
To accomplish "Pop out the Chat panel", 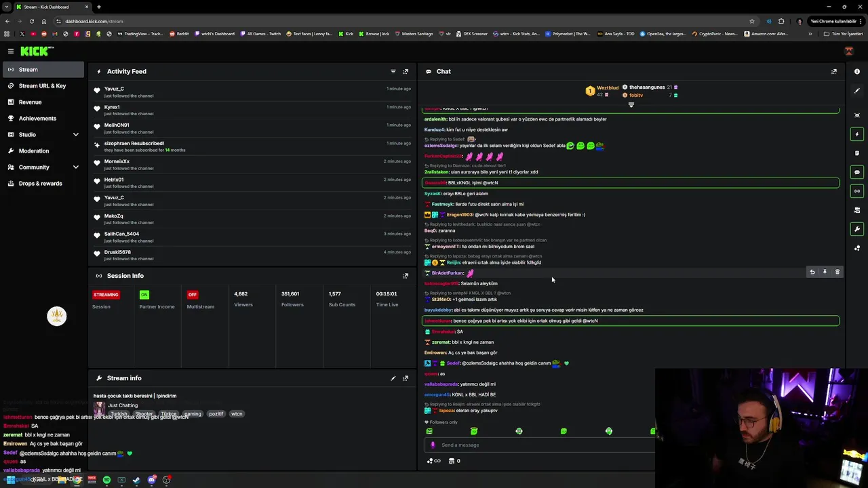I will click(x=833, y=71).
